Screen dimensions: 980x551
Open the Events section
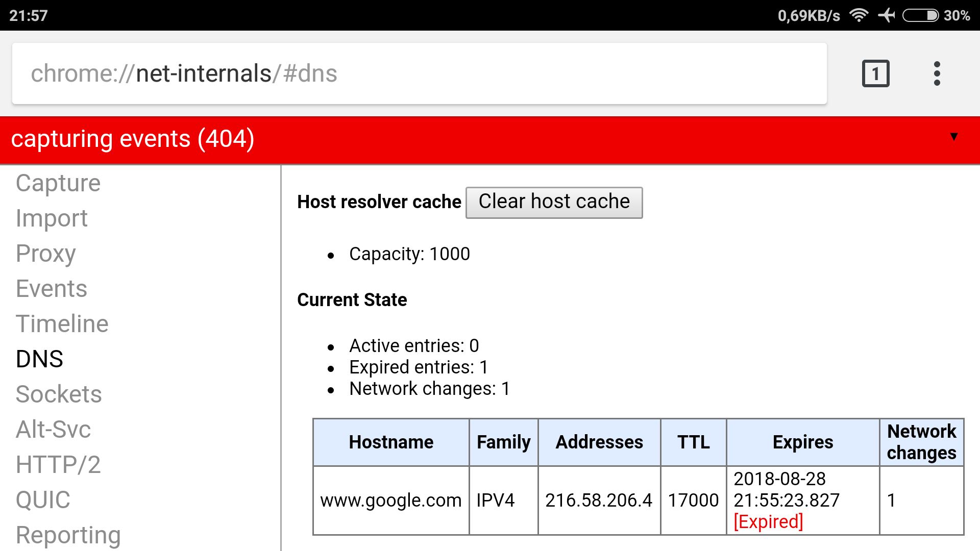tap(52, 289)
